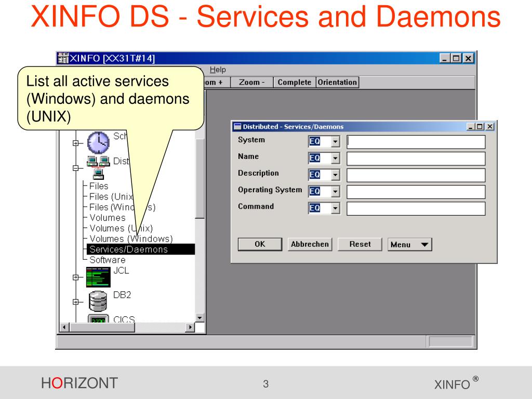This screenshot has width=532, height=399.
Task: Click the DB2 database cylinder icon
Action: [x=98, y=301]
